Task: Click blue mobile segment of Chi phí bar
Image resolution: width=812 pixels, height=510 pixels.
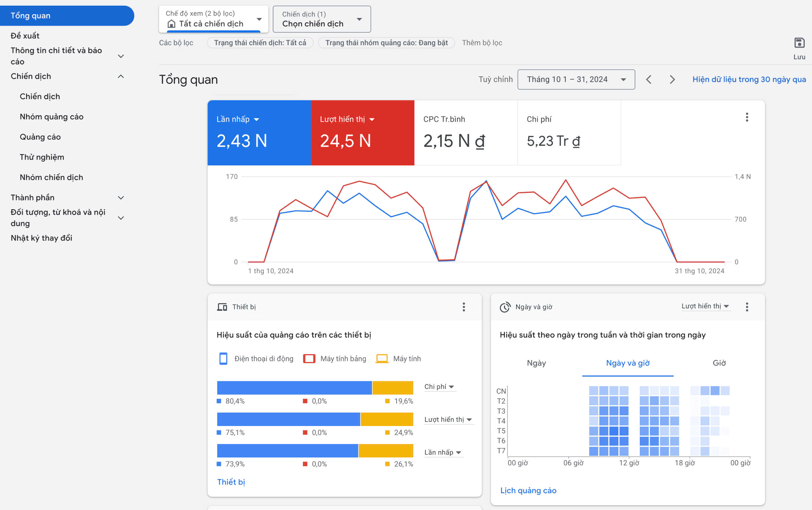Action: (x=294, y=388)
